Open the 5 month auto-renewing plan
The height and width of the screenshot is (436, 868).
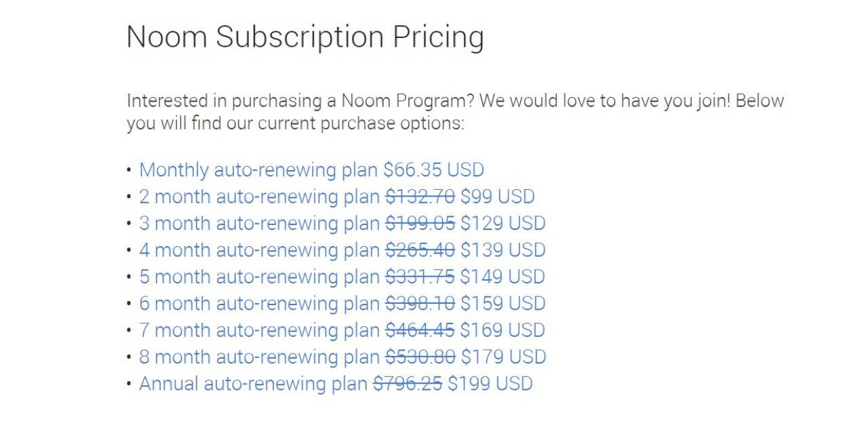[259, 277]
